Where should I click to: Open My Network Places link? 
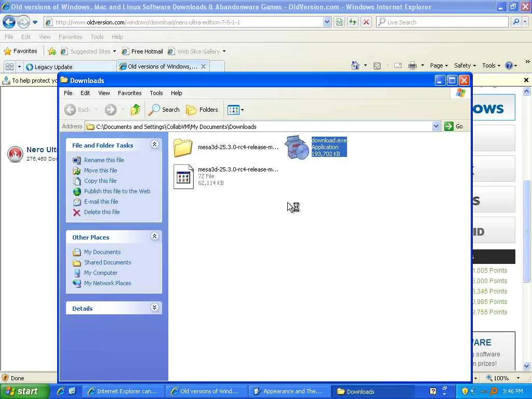tap(108, 283)
